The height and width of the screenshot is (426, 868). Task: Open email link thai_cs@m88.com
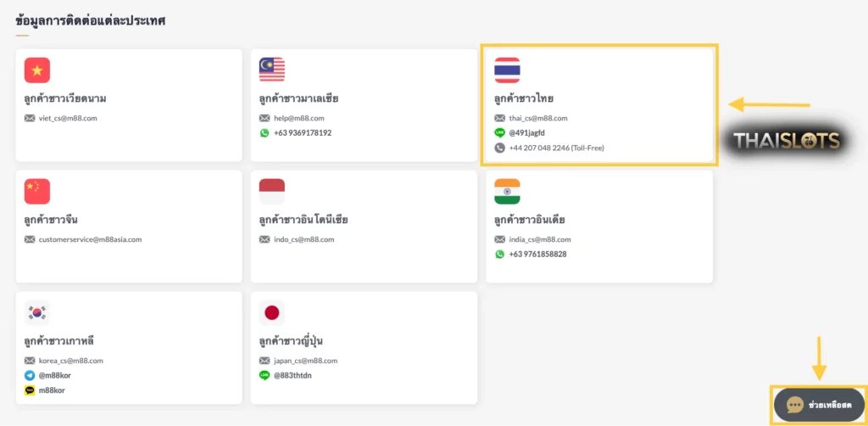538,118
